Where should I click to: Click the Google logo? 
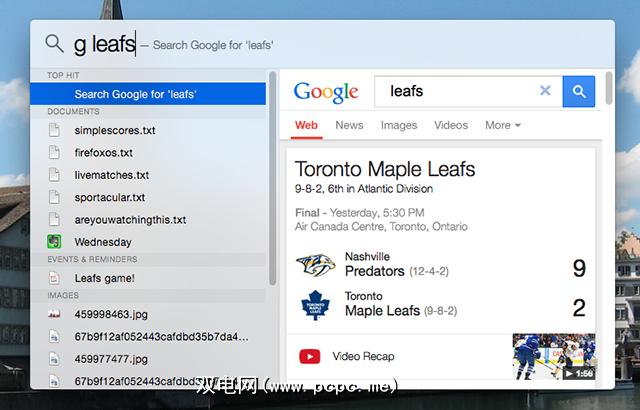327,92
